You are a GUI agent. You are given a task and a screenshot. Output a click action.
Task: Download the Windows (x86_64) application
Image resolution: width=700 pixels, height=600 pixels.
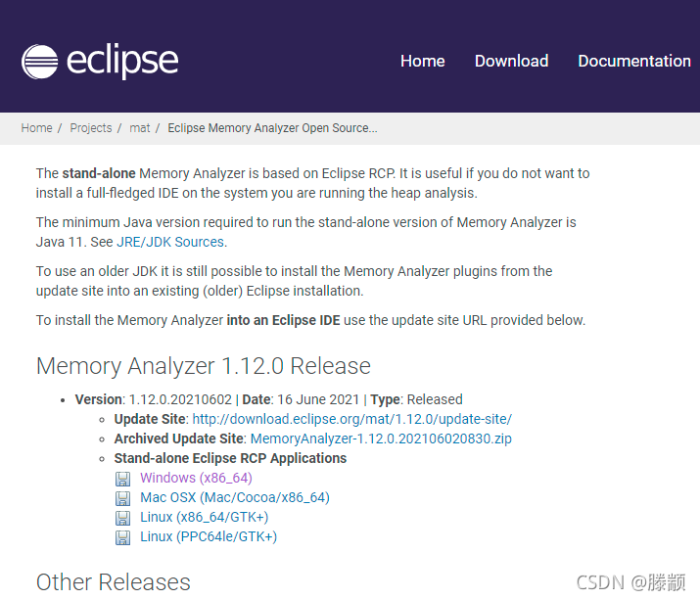pos(196,478)
